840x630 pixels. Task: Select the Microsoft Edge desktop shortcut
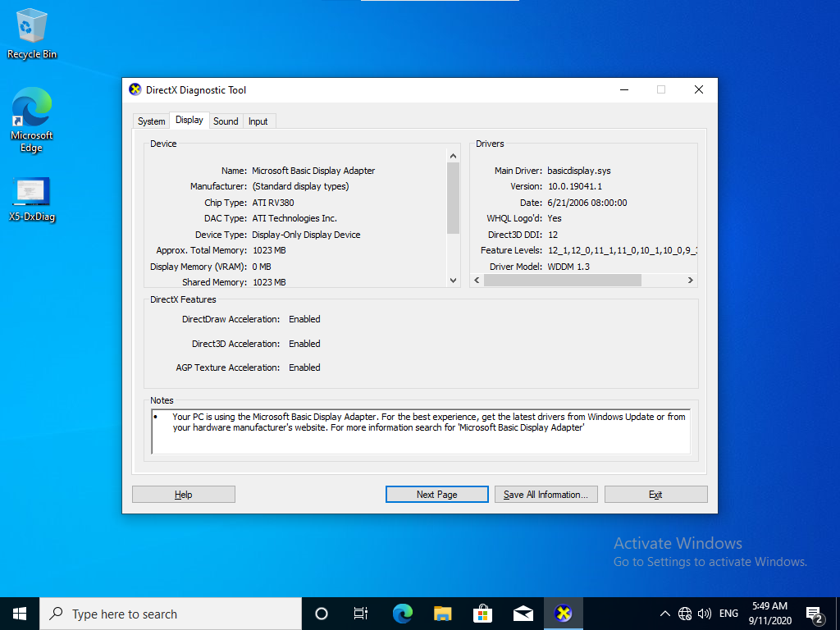pyautogui.click(x=32, y=120)
